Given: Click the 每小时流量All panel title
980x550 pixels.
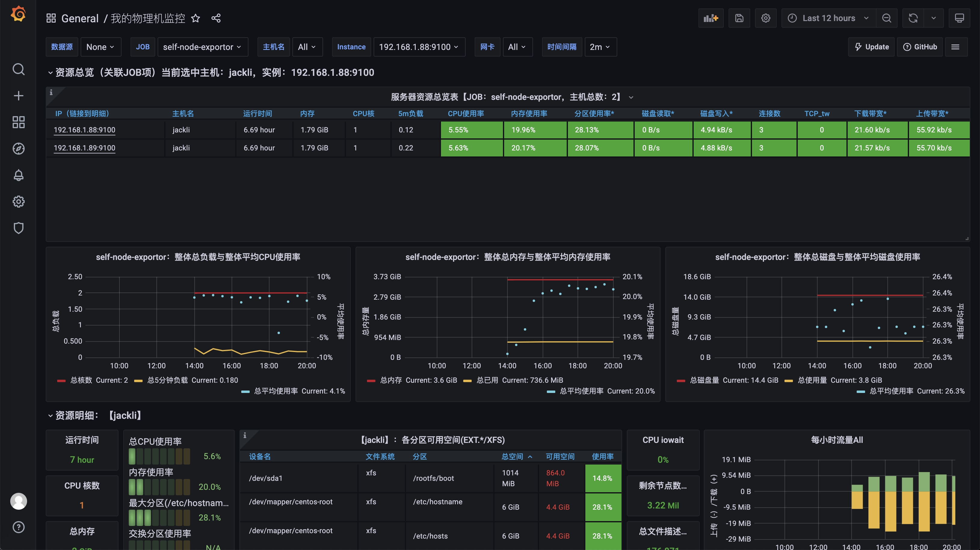Looking at the screenshot, I should click(837, 440).
